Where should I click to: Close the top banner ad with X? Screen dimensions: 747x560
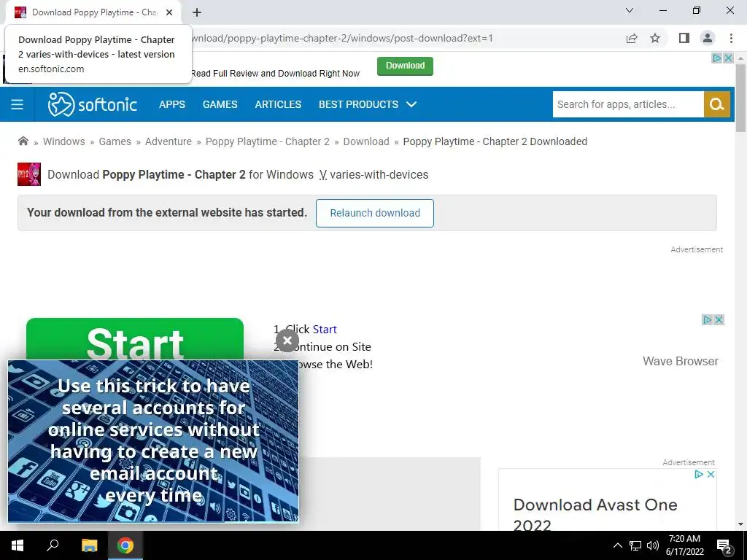(728, 58)
